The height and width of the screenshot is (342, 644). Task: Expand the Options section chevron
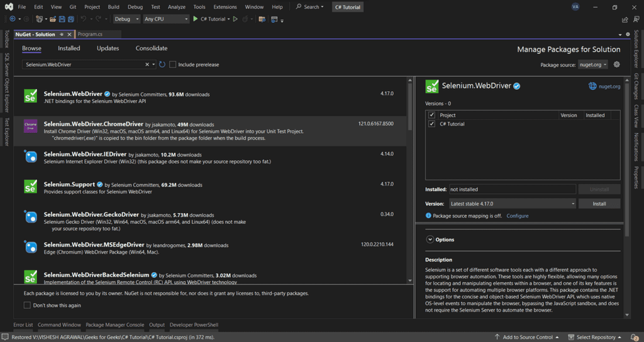(430, 240)
